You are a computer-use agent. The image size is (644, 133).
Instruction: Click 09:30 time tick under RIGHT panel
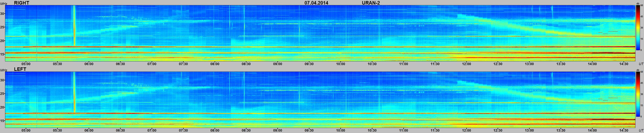tap(309, 64)
